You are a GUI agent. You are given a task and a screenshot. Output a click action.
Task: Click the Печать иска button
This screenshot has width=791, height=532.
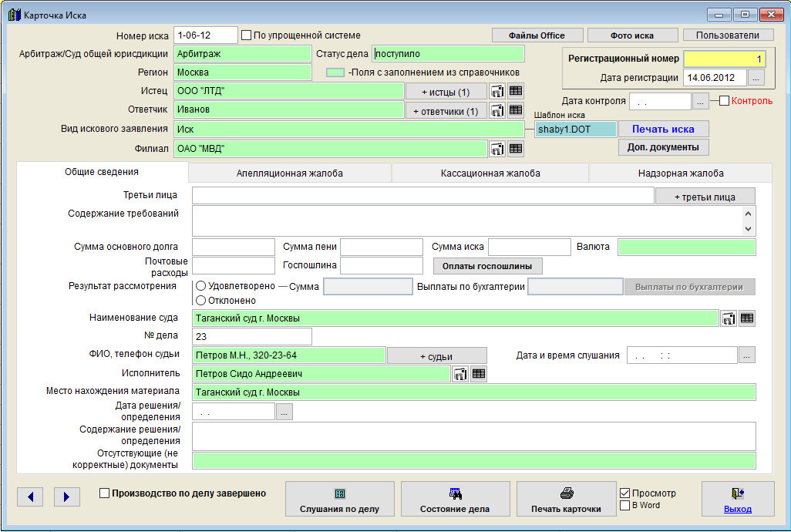coord(663,129)
